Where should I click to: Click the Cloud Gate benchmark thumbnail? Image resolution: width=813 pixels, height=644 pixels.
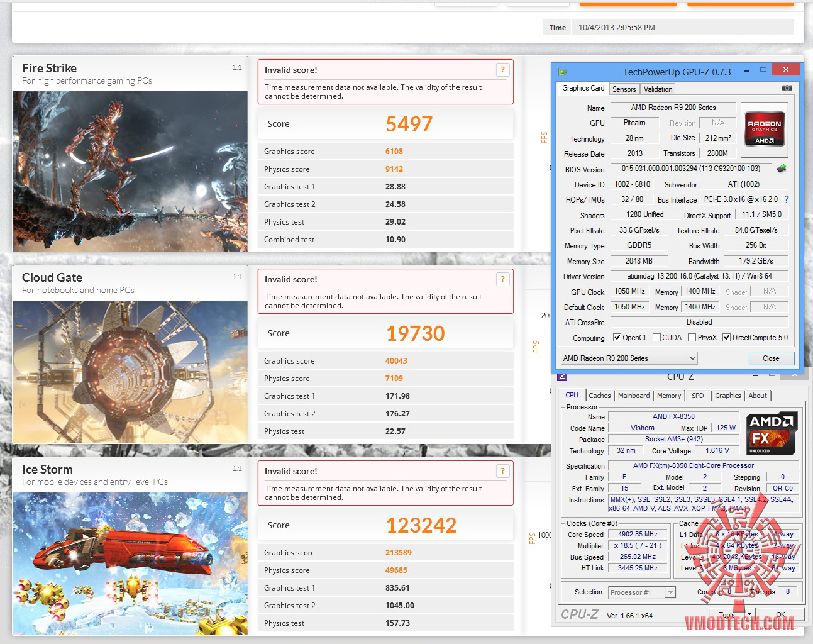(130, 372)
